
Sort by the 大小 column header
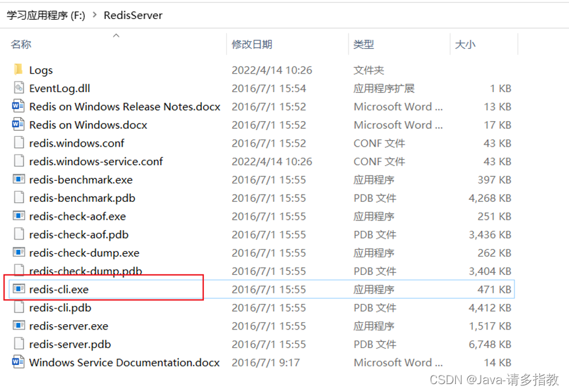click(465, 44)
